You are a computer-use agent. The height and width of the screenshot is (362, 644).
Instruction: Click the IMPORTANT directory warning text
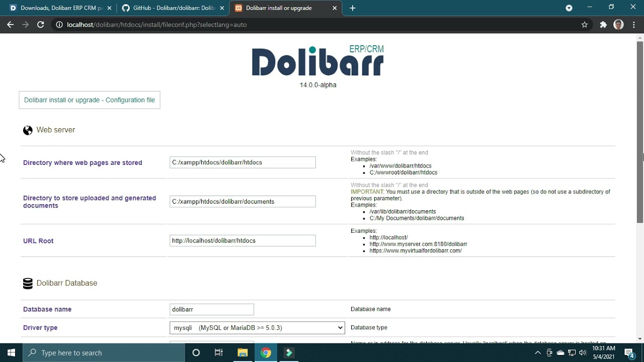[480, 195]
